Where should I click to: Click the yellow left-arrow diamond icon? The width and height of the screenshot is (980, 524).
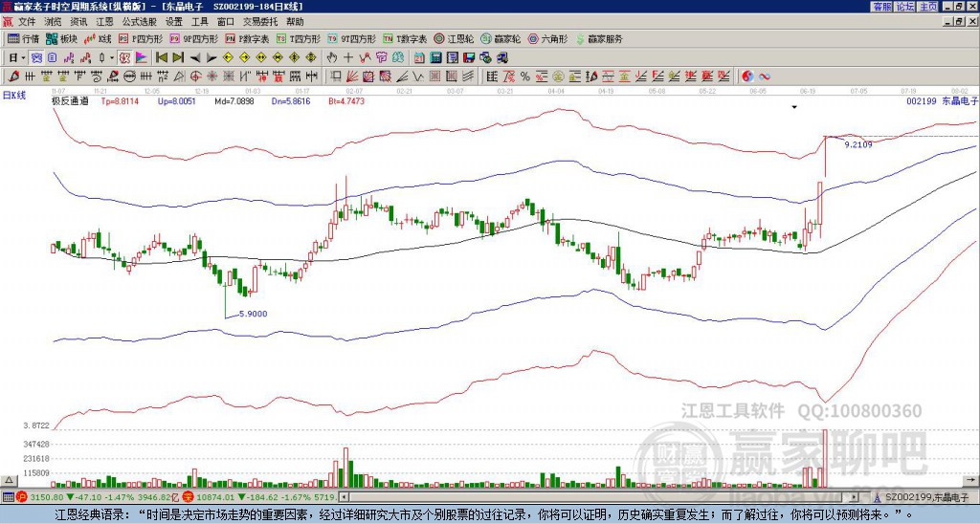(x=228, y=57)
